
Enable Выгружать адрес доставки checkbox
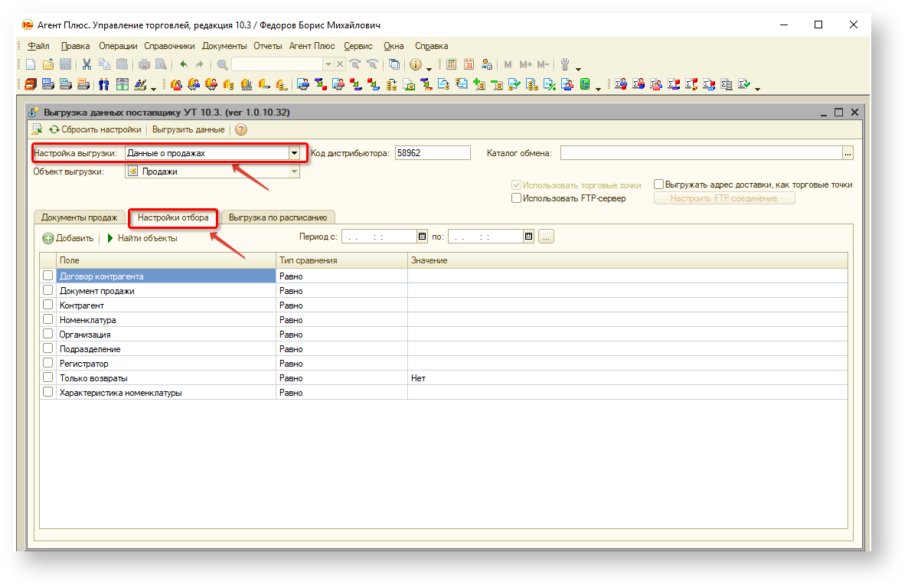[658, 185]
